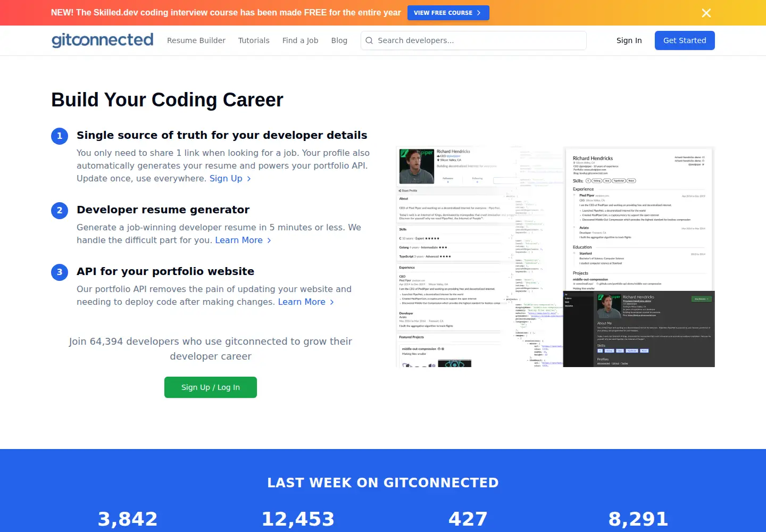The image size is (766, 532).
Task: Click the numbered circle 1 icon
Action: pyautogui.click(x=60, y=136)
